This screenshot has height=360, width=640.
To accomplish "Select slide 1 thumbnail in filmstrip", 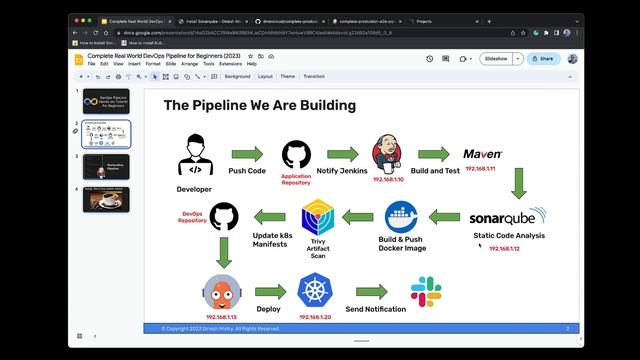I will (x=106, y=101).
